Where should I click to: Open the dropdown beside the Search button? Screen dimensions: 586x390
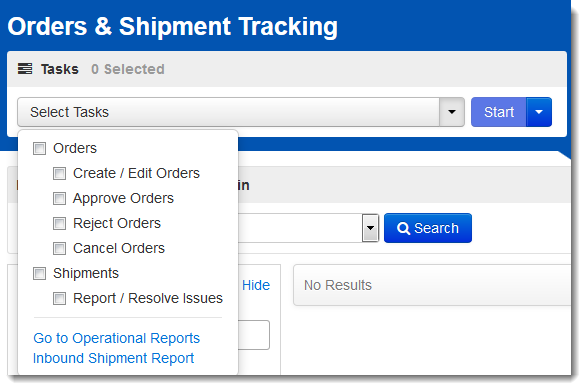point(370,228)
